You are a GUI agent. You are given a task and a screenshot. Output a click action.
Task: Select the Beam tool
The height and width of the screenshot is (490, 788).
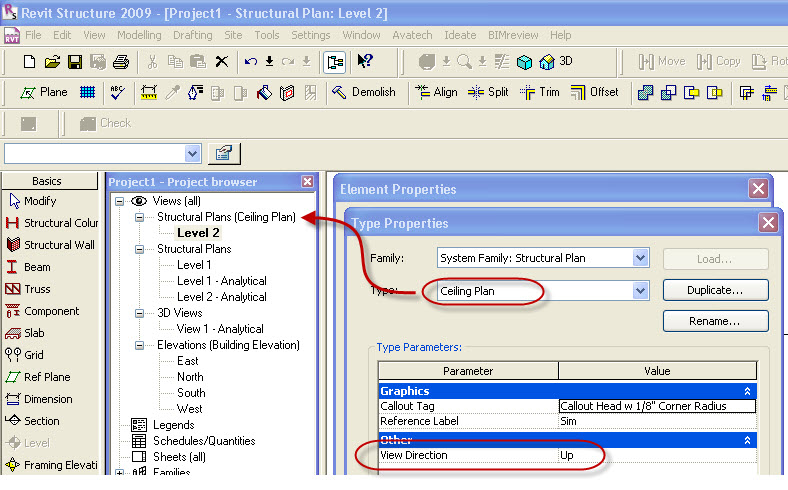(28, 267)
